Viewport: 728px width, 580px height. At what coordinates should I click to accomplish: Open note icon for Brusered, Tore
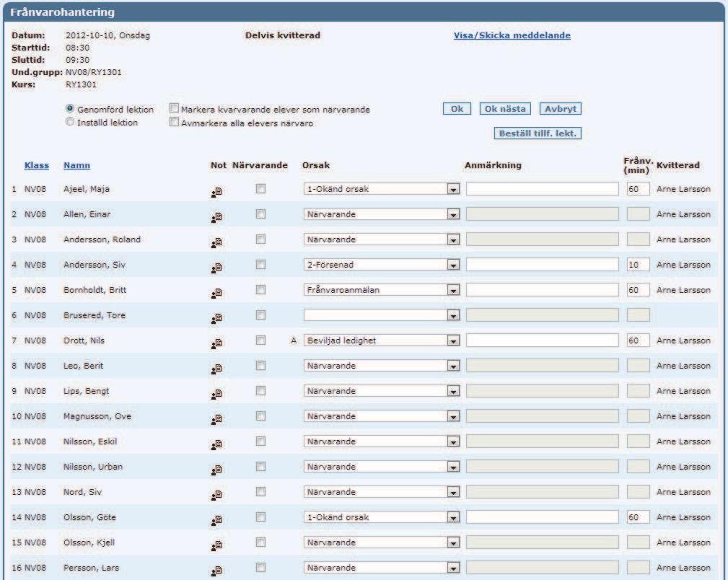[x=216, y=318]
